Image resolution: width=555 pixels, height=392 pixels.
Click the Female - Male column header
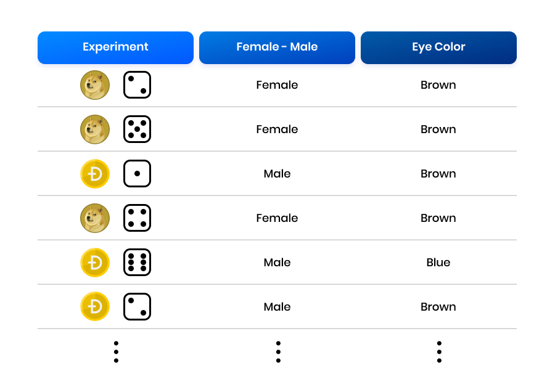point(277,47)
